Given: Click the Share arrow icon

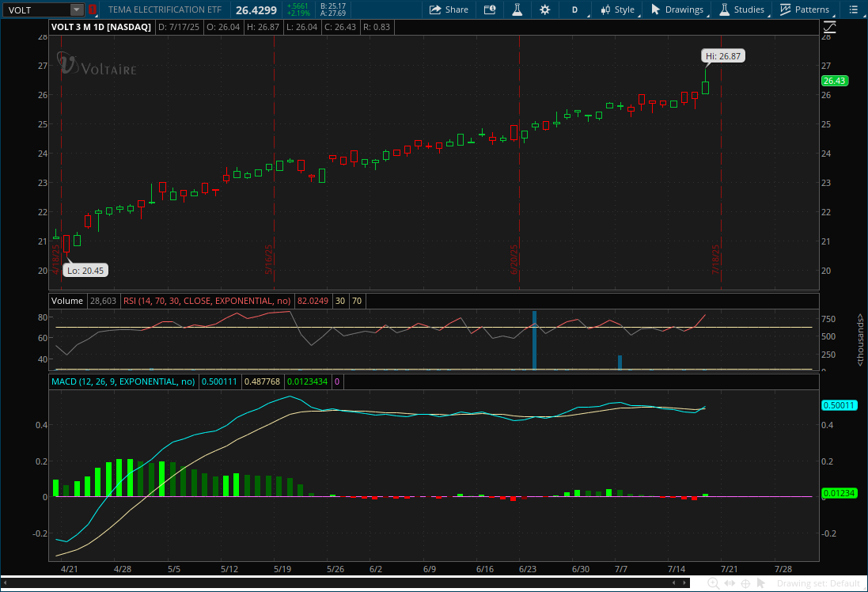Looking at the screenshot, I should pyautogui.click(x=435, y=9).
